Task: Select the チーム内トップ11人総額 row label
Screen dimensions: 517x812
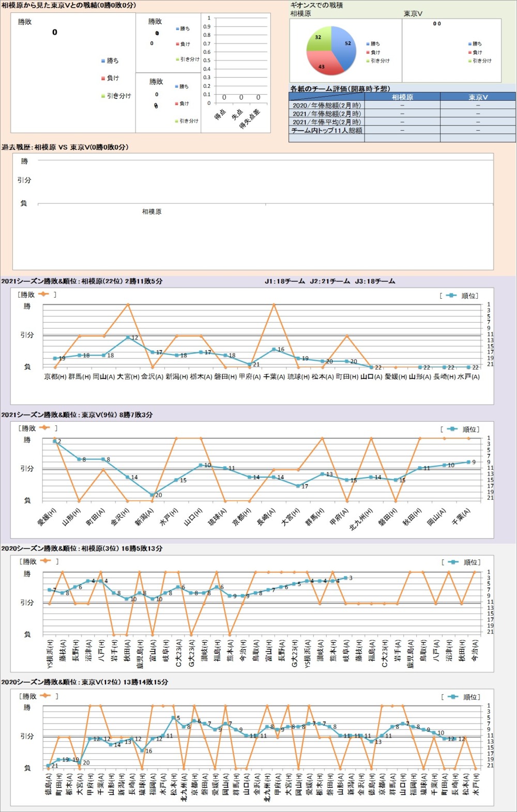Action: click(327, 131)
